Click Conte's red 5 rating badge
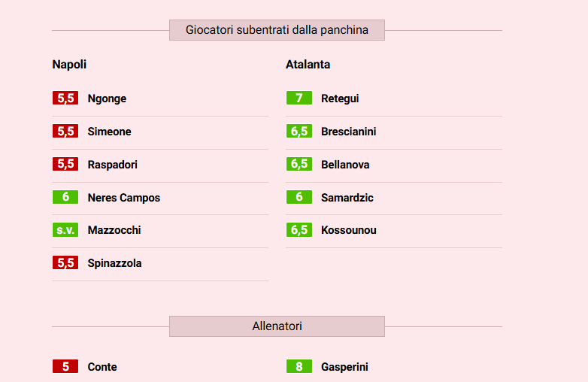The width and height of the screenshot is (588, 382). point(65,367)
